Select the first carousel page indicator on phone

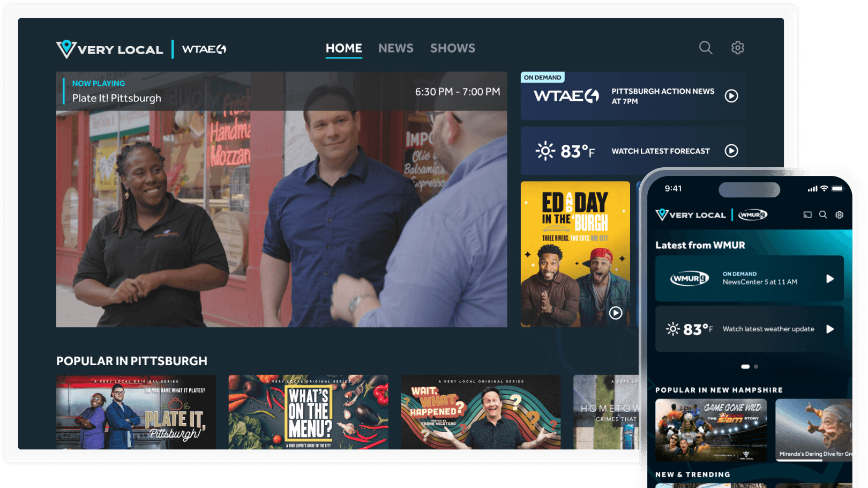click(745, 367)
